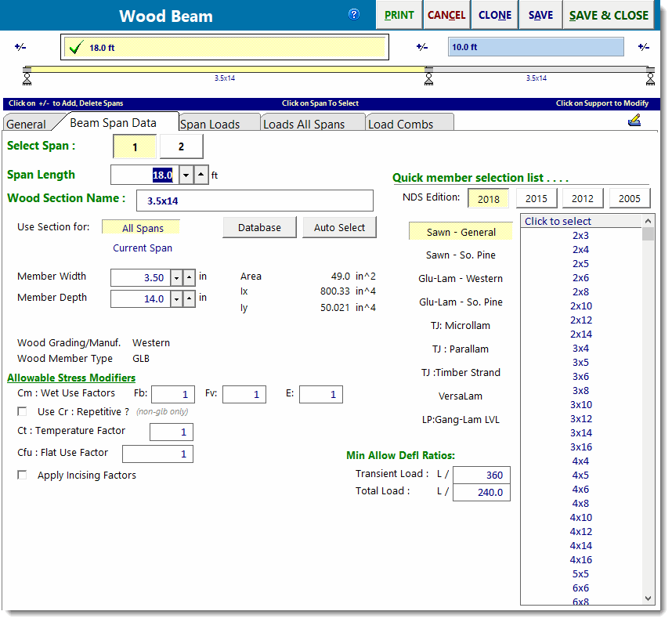This screenshot has height=622, width=672.
Task: Check the Apply Incising Factors box
Action: (22, 475)
